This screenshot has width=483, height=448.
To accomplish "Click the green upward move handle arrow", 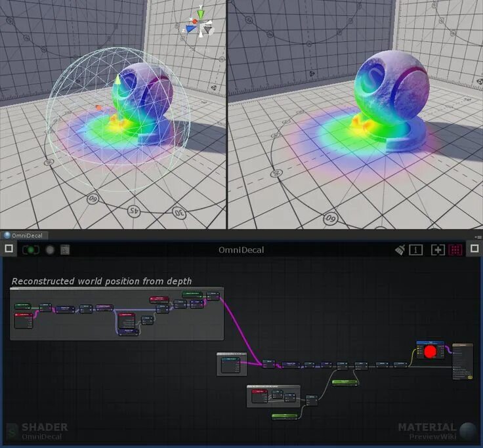I will coord(117,79).
